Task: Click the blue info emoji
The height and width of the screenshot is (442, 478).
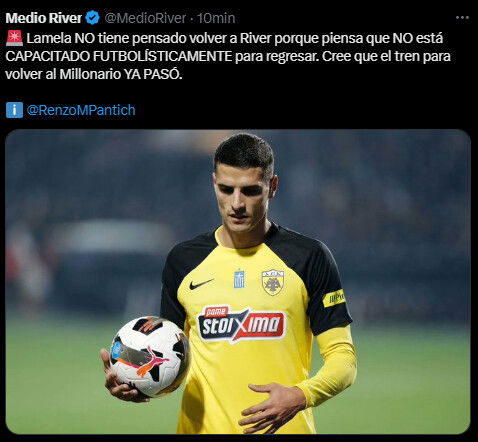Action: tap(14, 110)
